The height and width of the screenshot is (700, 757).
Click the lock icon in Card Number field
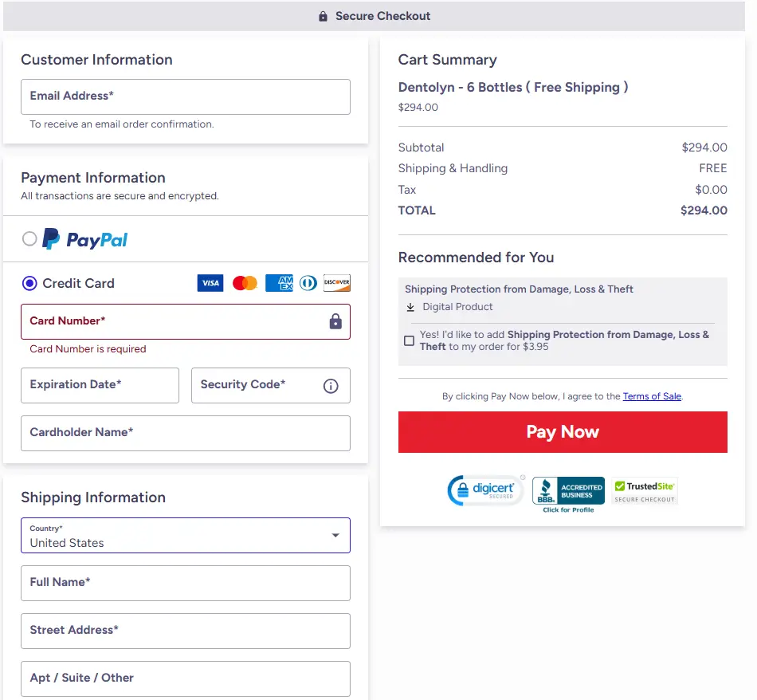pyautogui.click(x=335, y=321)
